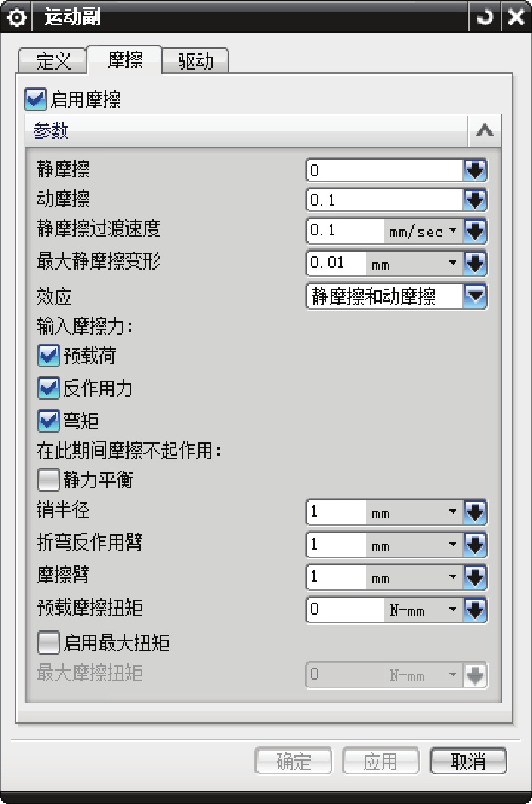532x804 pixels.
Task: Open the 折弯反作用臂 mm unit dropdown
Action: [414, 544]
